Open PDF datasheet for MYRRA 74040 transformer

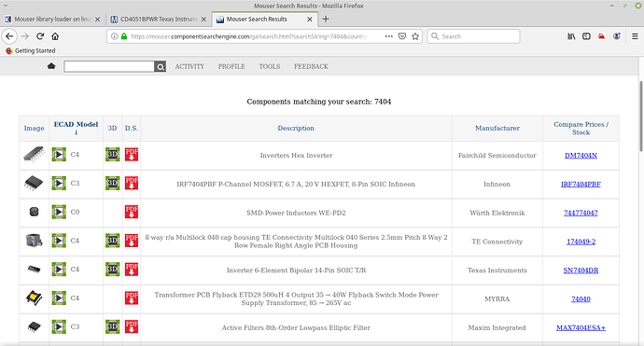132,298
